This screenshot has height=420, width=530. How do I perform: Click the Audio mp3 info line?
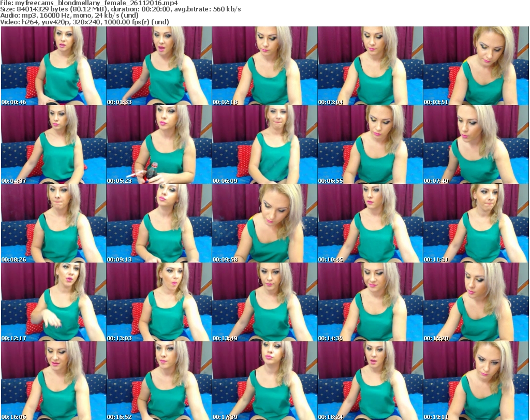69,16
